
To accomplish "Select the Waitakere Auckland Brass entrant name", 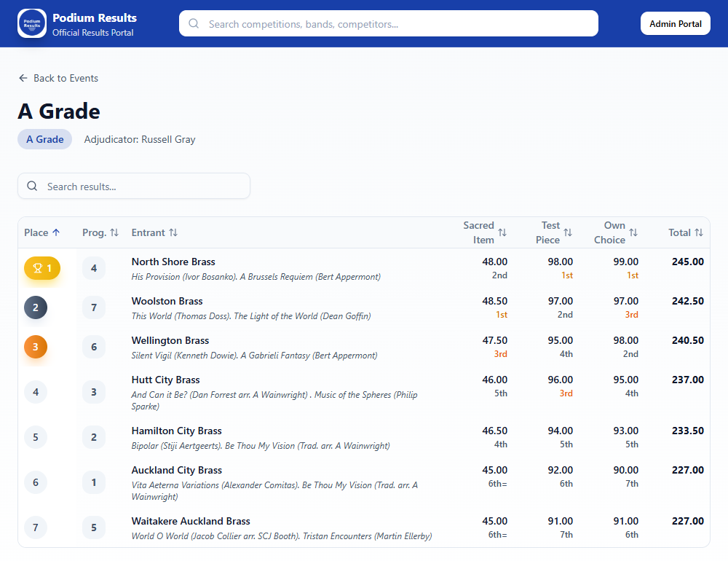I will coord(191,521).
